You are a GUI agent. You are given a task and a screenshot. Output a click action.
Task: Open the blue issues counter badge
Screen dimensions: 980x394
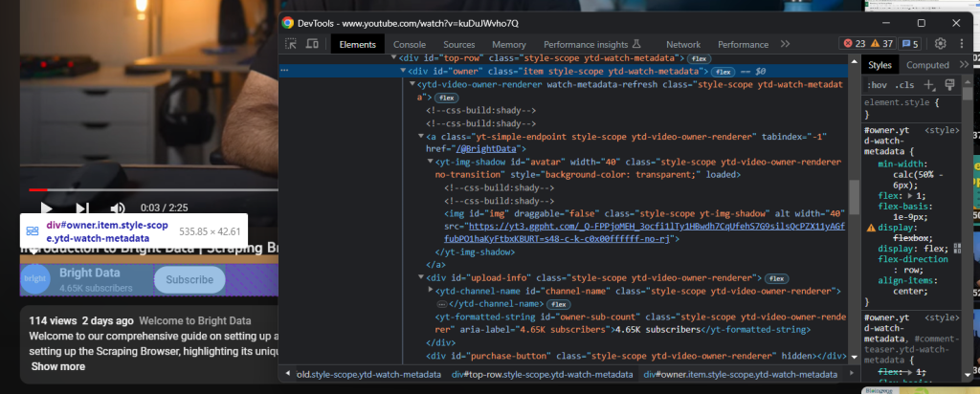[x=911, y=44]
